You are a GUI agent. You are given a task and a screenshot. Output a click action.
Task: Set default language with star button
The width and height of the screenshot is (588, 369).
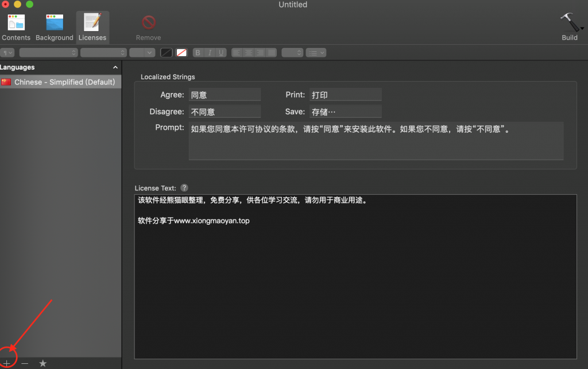pos(42,363)
